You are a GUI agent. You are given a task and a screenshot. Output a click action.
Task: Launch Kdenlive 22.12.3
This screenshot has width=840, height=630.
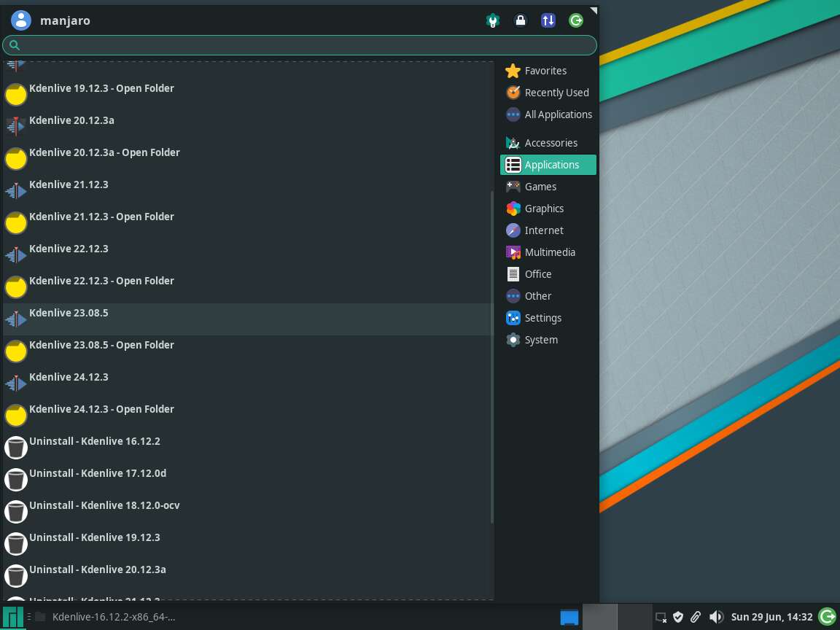(248, 255)
